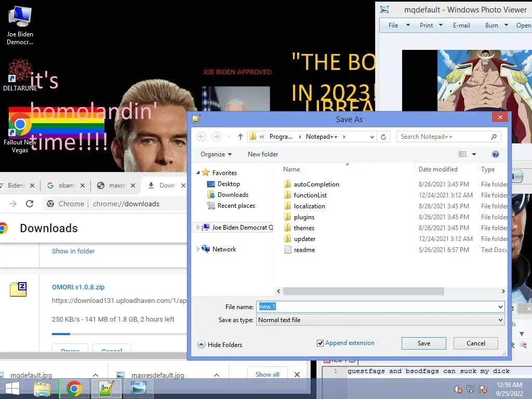Viewport: 532px width, 399px height.
Task: Close the Chrome downloads shelf
Action: pyautogui.click(x=297, y=375)
